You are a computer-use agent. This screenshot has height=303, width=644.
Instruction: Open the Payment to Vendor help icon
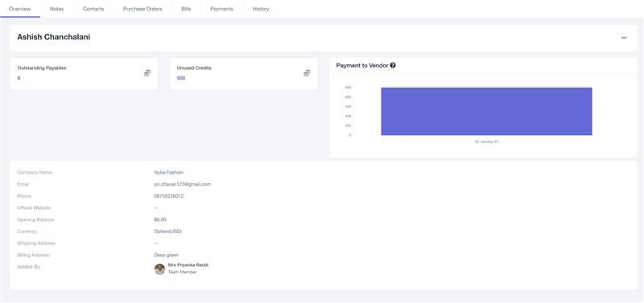(x=393, y=65)
